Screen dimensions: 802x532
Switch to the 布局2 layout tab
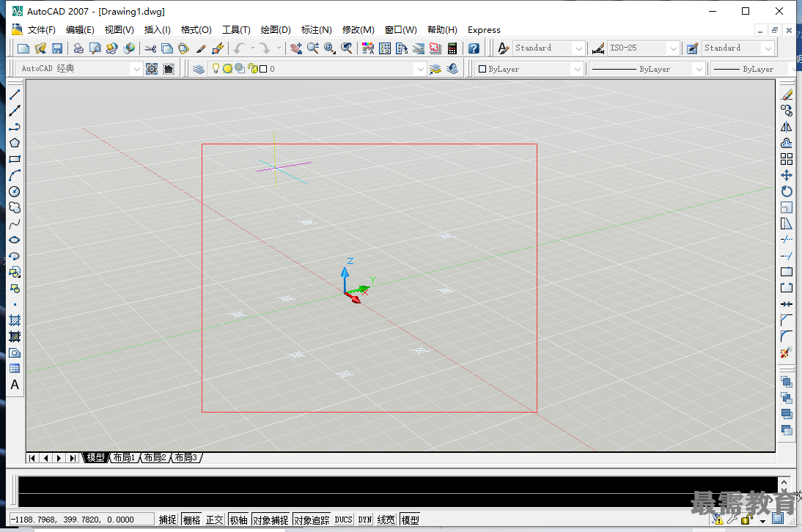pyautogui.click(x=155, y=457)
